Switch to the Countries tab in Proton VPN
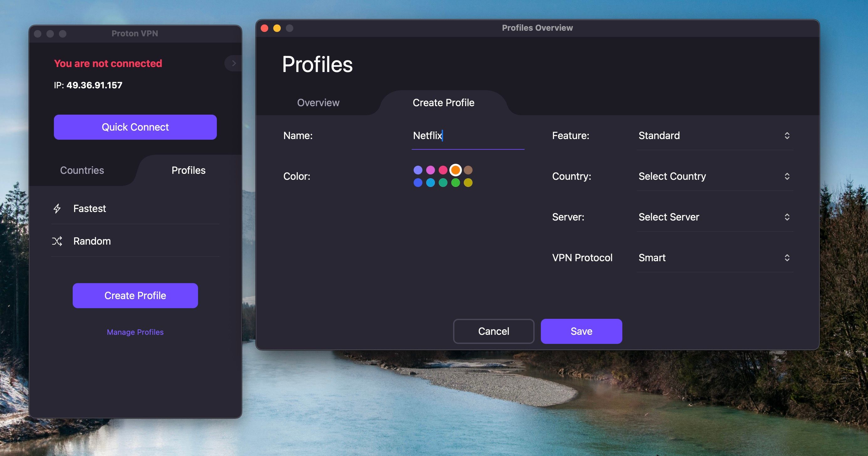 pos(82,170)
